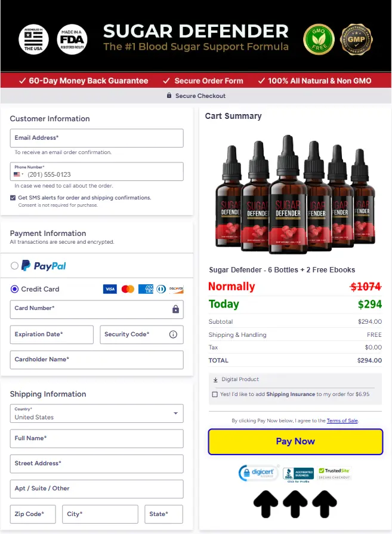The width and height of the screenshot is (392, 534).
Task: Open the phone country flag selector
Action: (18, 174)
